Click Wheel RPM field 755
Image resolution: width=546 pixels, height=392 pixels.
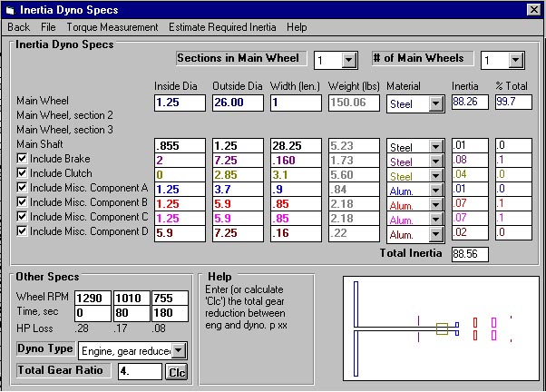point(170,299)
